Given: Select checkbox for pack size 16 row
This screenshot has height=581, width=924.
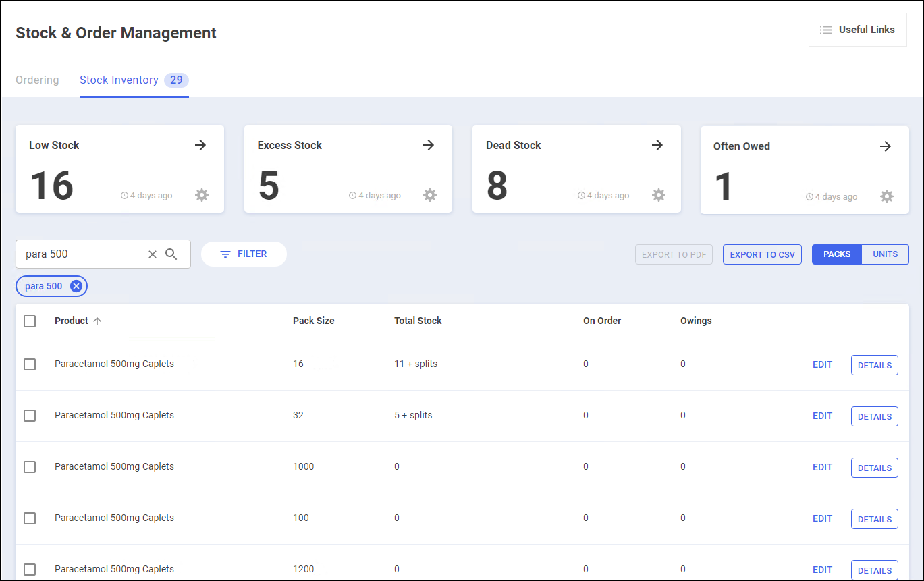Looking at the screenshot, I should click(x=30, y=364).
